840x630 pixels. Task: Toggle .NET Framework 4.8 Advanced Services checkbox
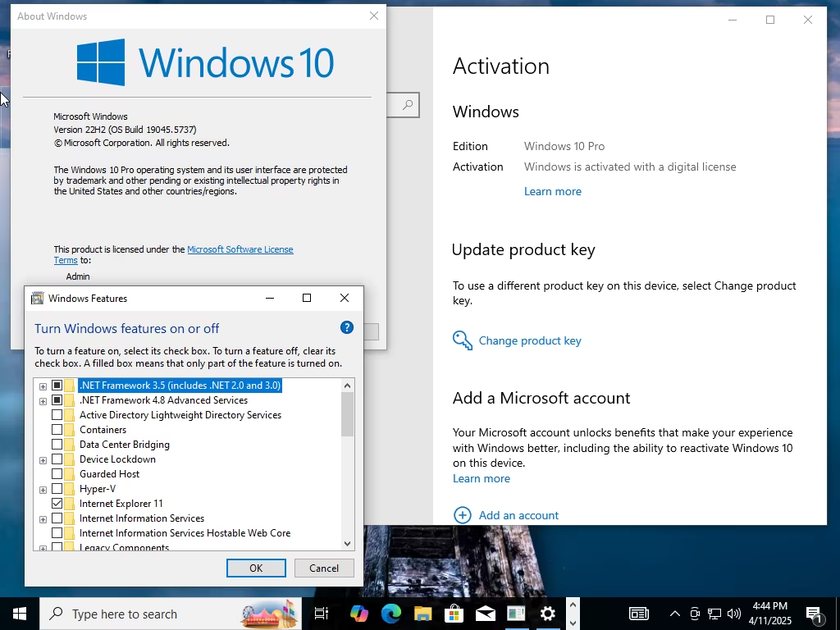tap(57, 400)
